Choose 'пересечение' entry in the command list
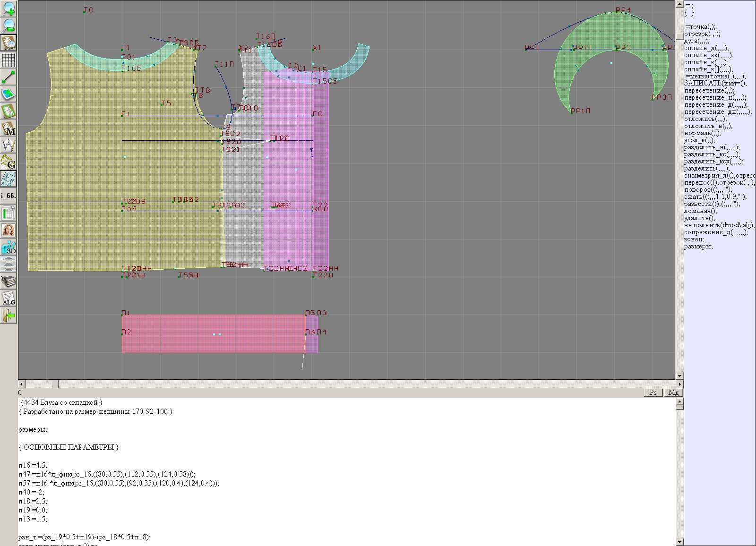 [x=709, y=91]
